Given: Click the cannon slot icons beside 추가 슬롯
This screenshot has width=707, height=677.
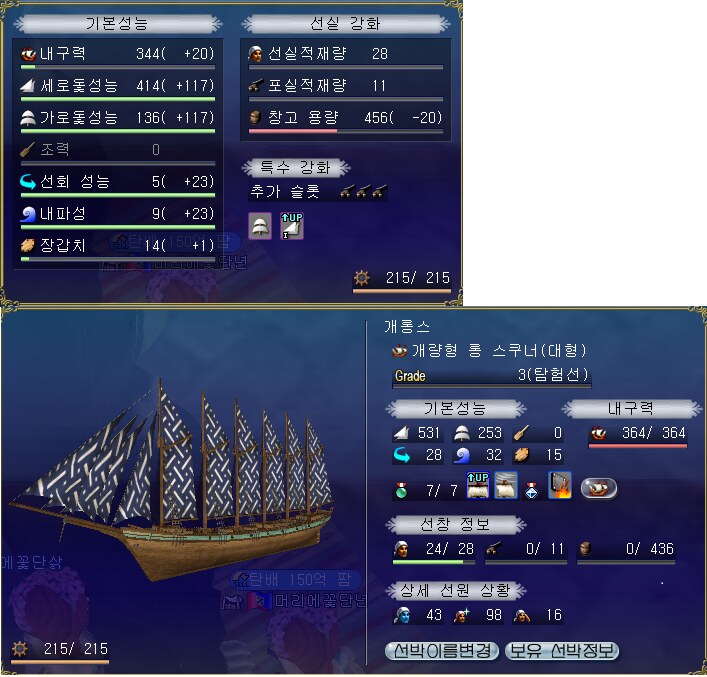Looking at the screenshot, I should 364,192.
